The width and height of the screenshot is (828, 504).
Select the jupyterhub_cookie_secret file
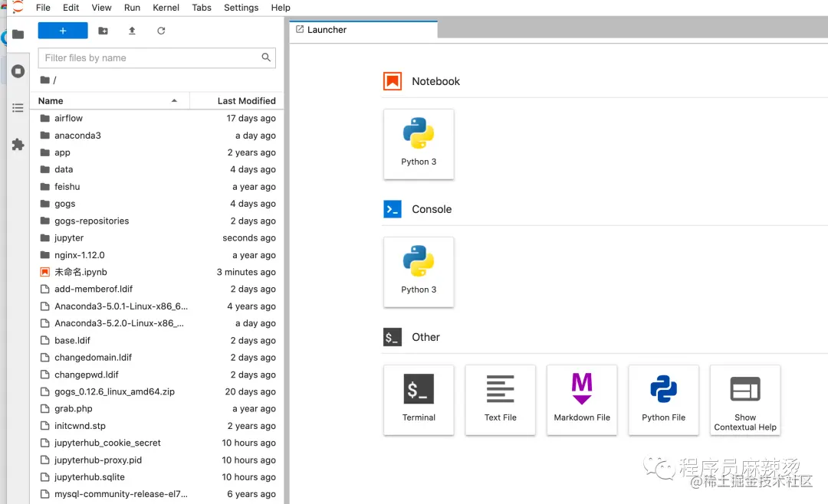[x=157, y=443]
